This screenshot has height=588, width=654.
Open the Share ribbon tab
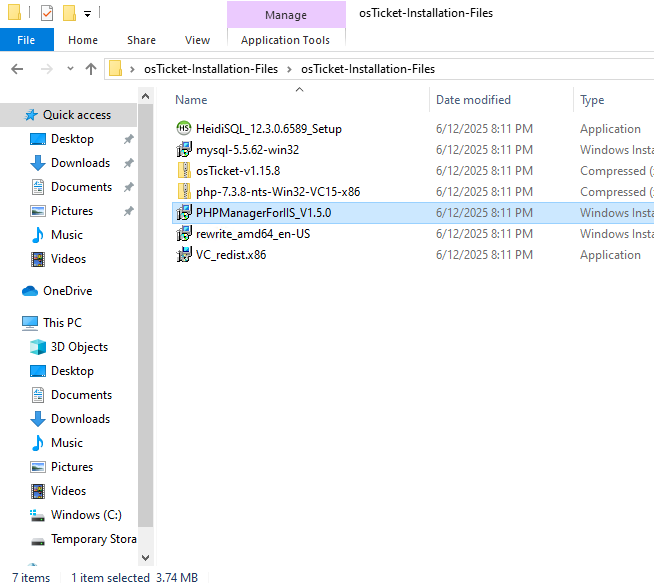coord(141,40)
